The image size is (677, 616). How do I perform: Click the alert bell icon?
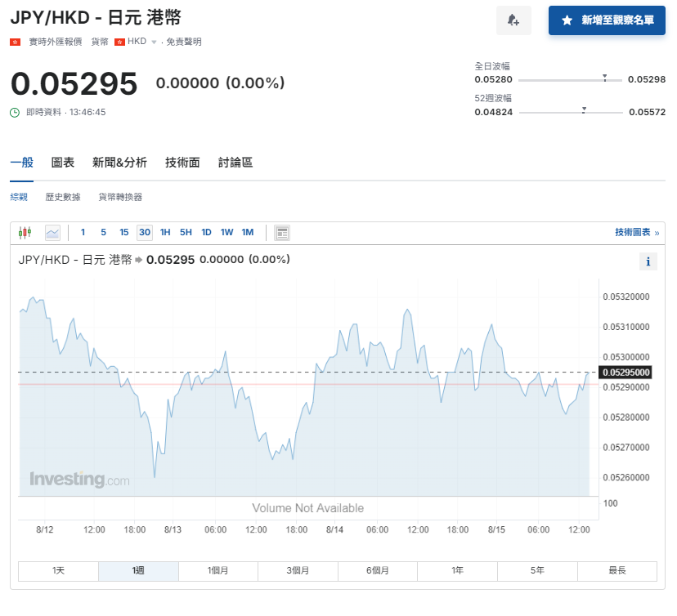click(513, 20)
